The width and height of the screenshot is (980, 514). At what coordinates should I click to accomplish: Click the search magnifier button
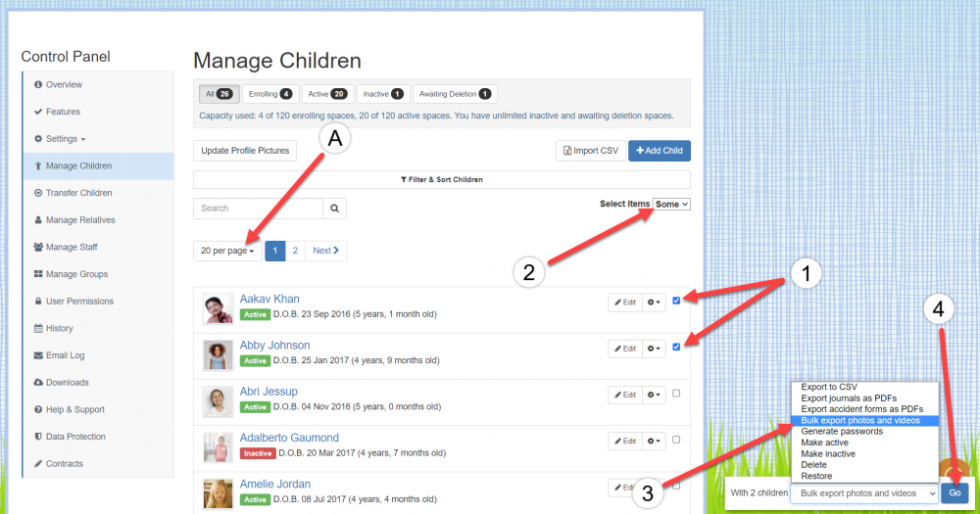point(334,209)
